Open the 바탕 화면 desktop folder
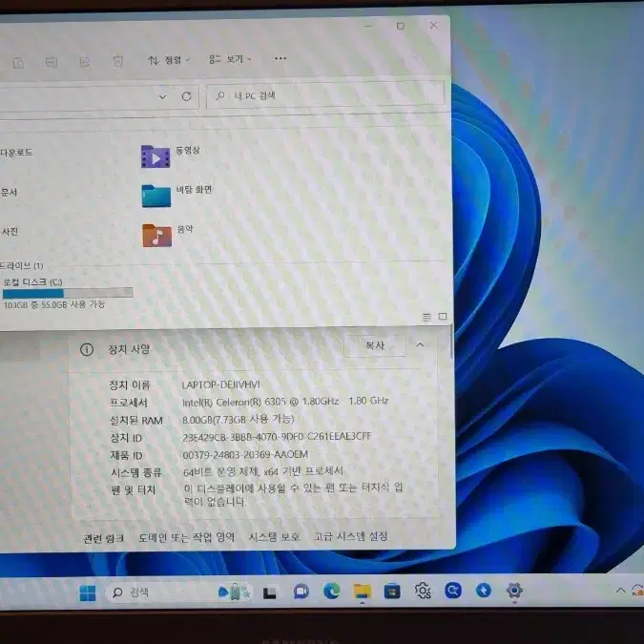Image resolution: width=644 pixels, height=644 pixels. click(x=177, y=196)
